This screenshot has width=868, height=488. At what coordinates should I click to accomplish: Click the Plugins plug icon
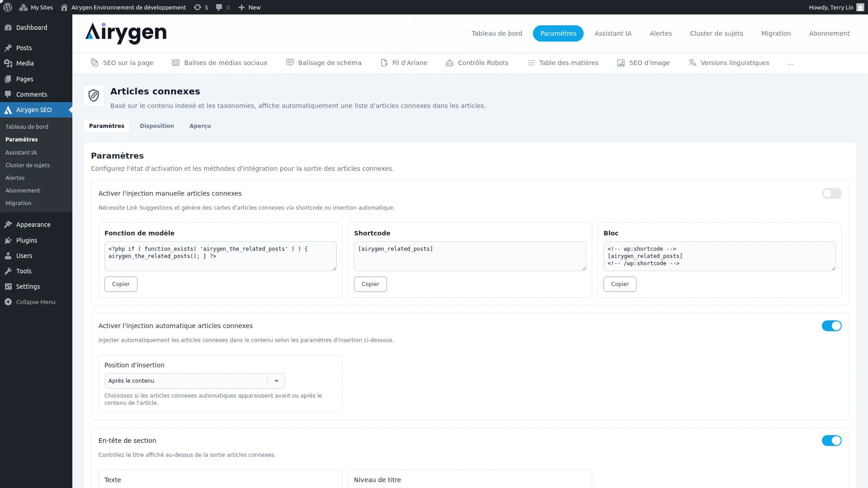tap(8, 240)
